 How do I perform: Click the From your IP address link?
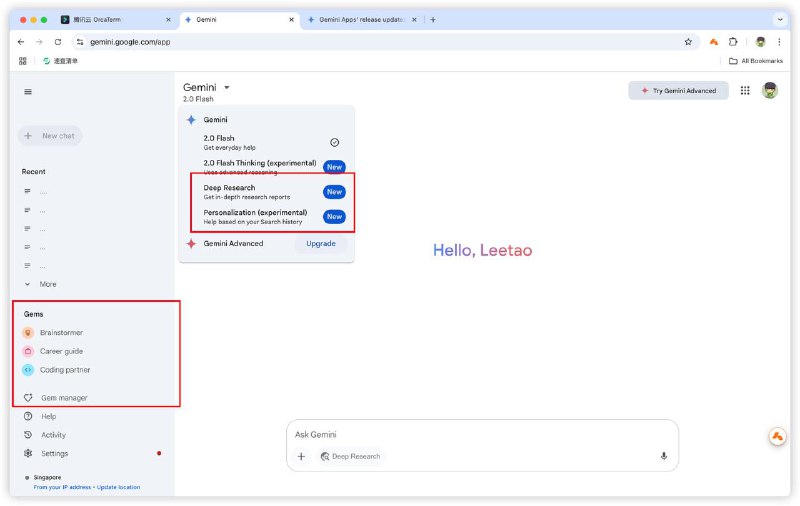pyautogui.click(x=62, y=487)
